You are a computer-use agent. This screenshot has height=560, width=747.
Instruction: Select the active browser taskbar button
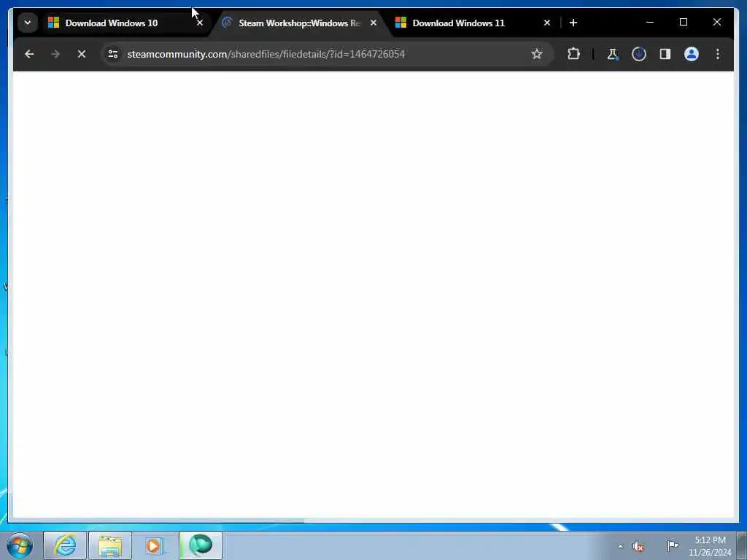[x=201, y=545]
